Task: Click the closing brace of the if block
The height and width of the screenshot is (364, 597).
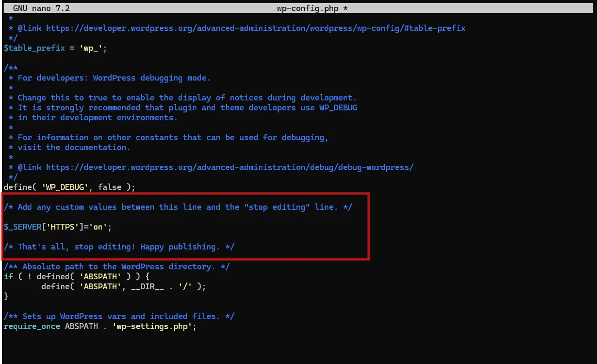Action: (6, 297)
